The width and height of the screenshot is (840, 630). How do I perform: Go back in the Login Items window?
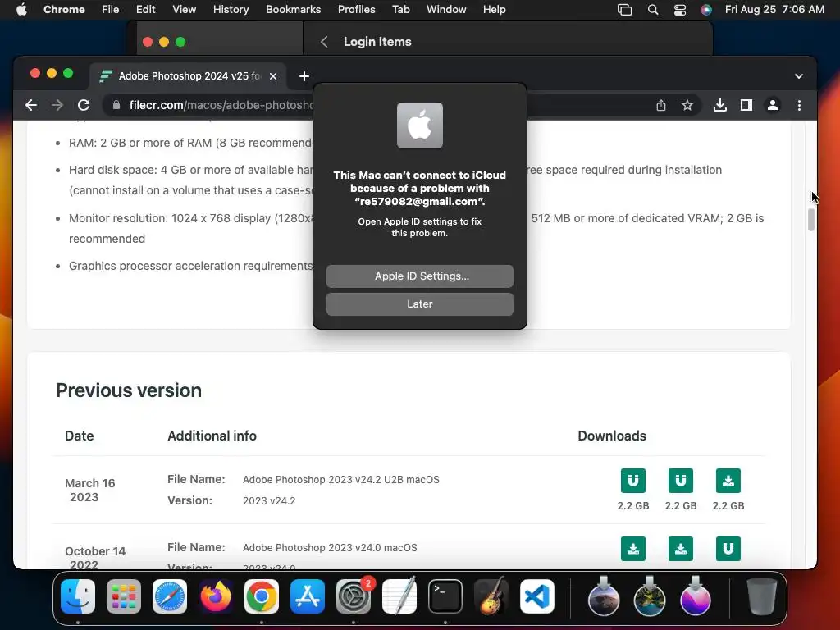[324, 42]
